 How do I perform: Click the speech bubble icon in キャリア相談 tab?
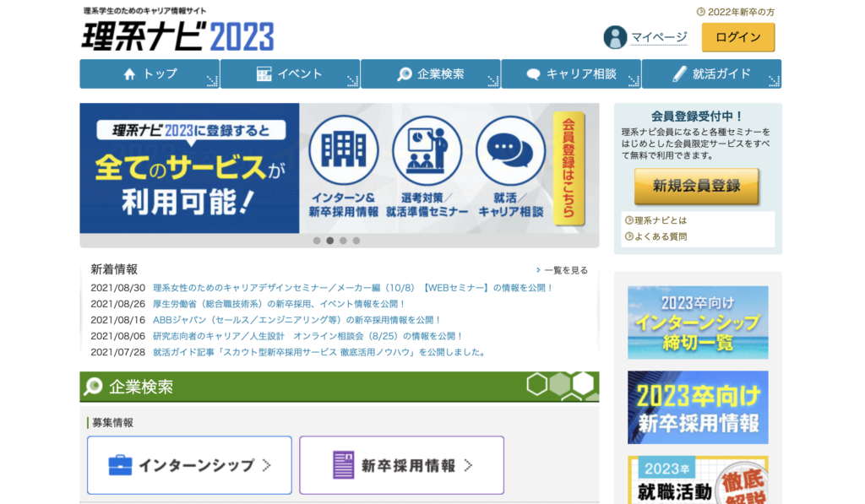(x=534, y=74)
